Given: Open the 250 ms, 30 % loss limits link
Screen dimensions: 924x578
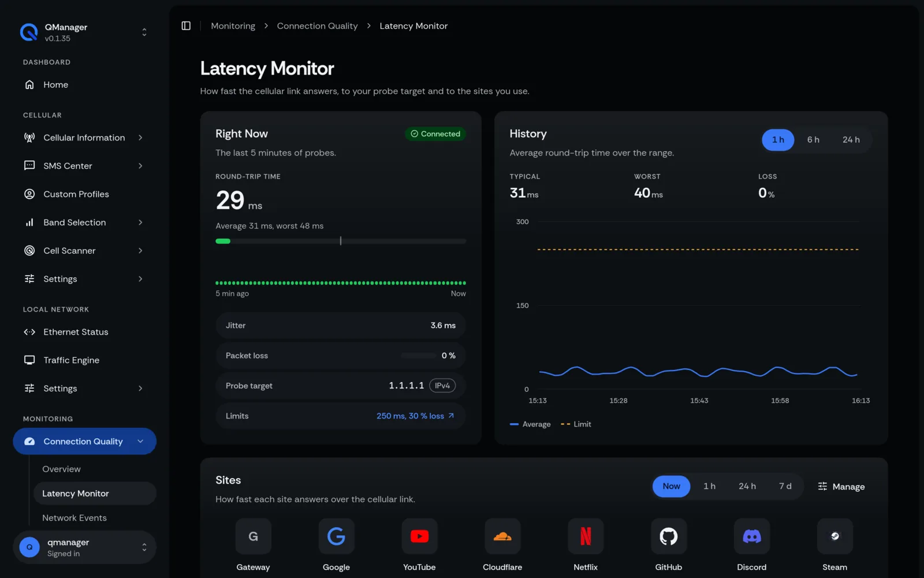Looking at the screenshot, I should (x=415, y=416).
